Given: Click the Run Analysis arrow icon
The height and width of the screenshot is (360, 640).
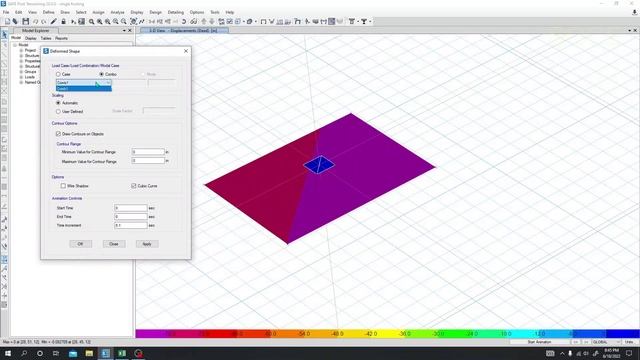Looking at the screenshot, I should (x=73, y=21).
